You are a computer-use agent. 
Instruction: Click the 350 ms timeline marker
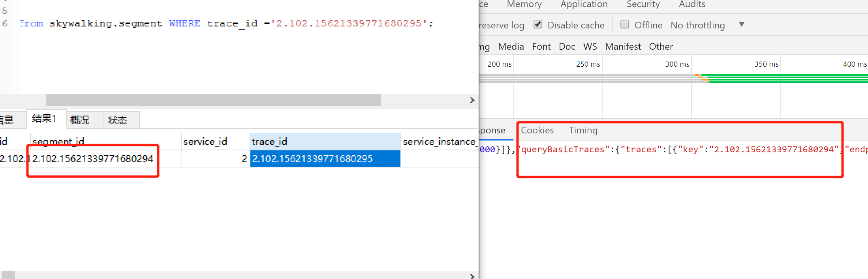pos(766,64)
